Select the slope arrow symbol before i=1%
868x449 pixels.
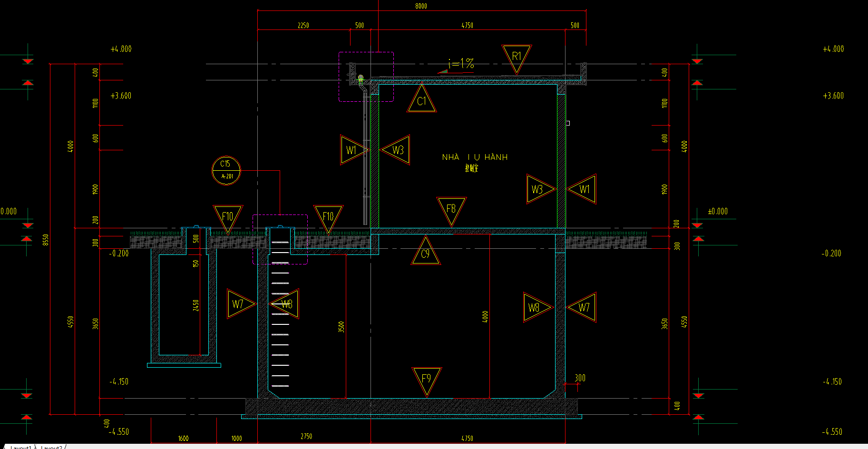click(442, 72)
